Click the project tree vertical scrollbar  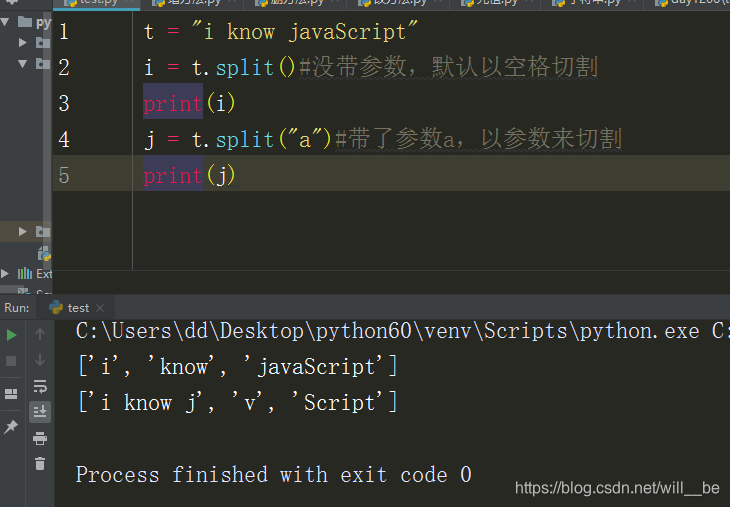tap(47, 140)
